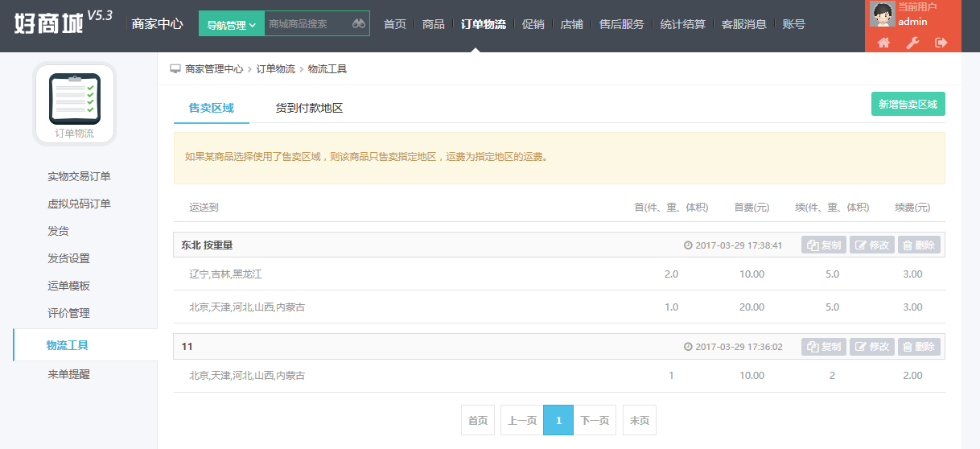Click the 商城商品搜索 search field

307,24
